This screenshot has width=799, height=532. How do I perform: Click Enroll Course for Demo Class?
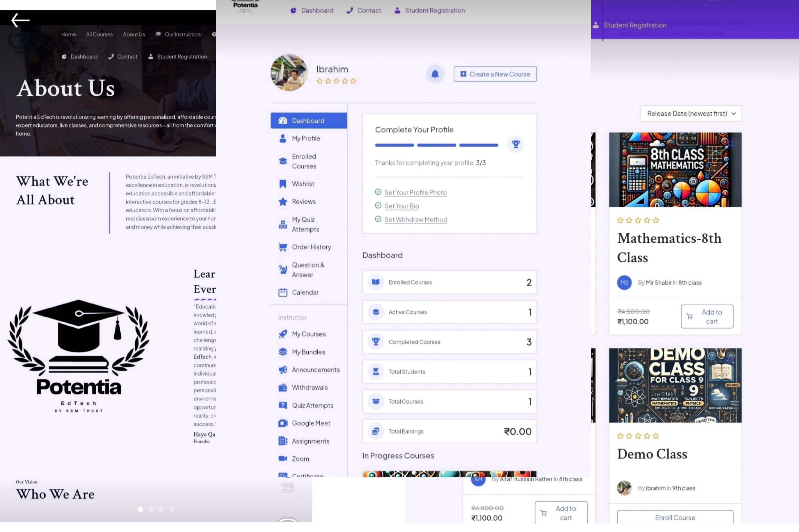click(x=675, y=517)
